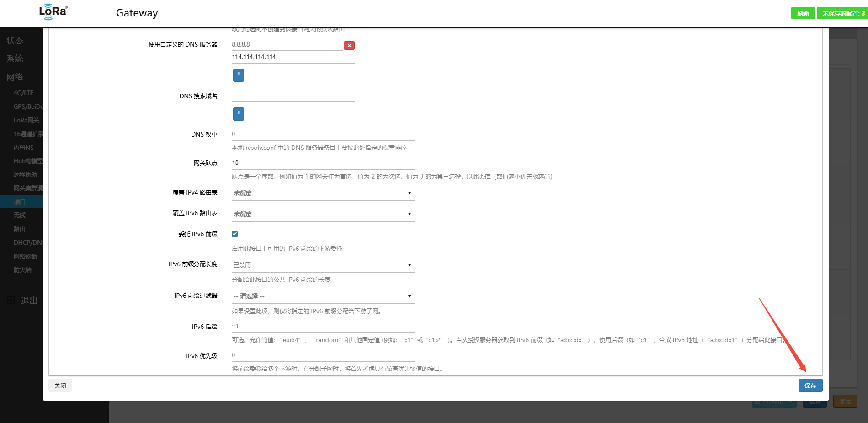868x423 pixels.
Task: Close the dialog with 关闭 button
Action: (x=60, y=386)
